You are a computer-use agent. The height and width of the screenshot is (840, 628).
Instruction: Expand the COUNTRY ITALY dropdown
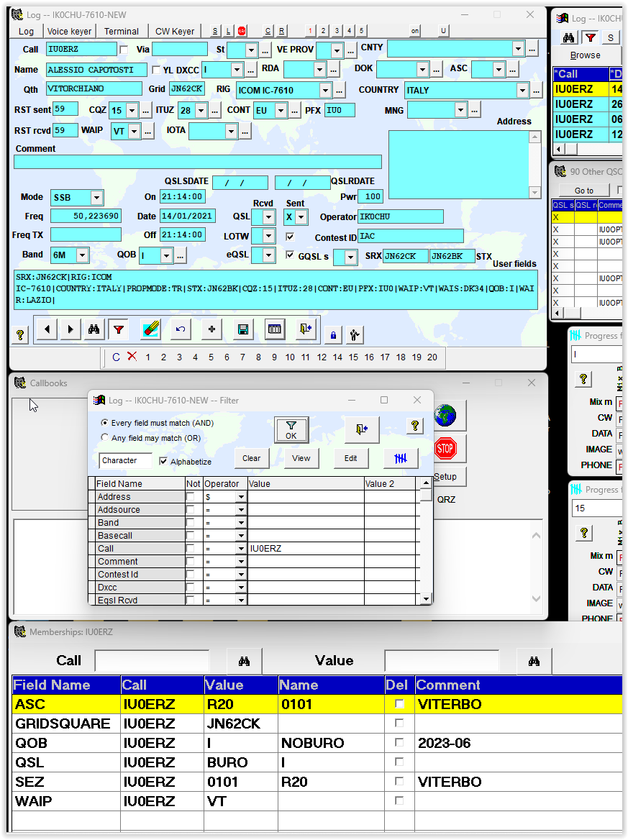coord(522,90)
